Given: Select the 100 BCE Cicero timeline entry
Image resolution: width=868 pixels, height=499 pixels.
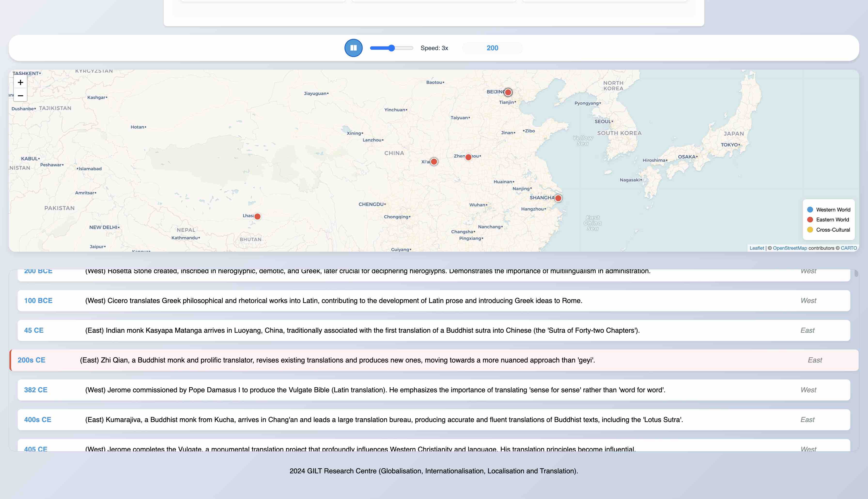Looking at the screenshot, I should coord(434,301).
